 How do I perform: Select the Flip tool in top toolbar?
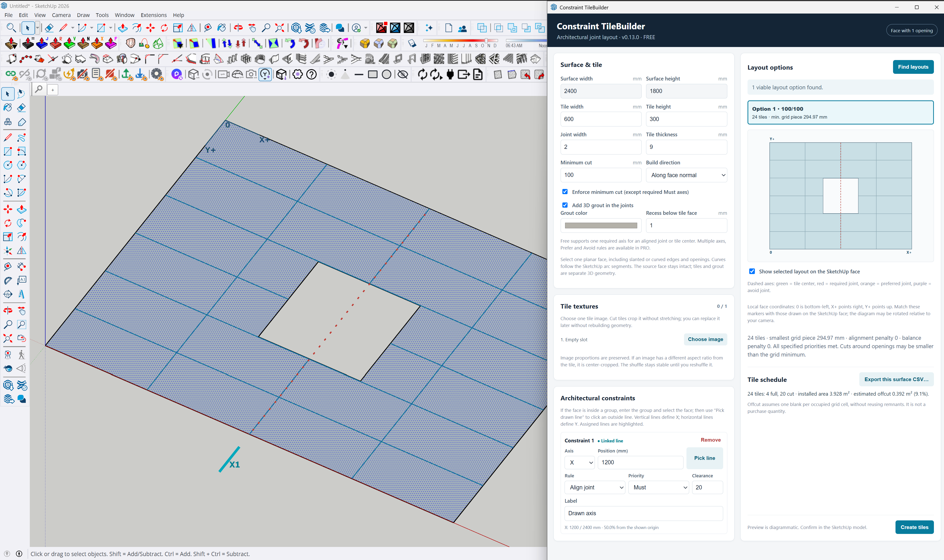coord(192,28)
